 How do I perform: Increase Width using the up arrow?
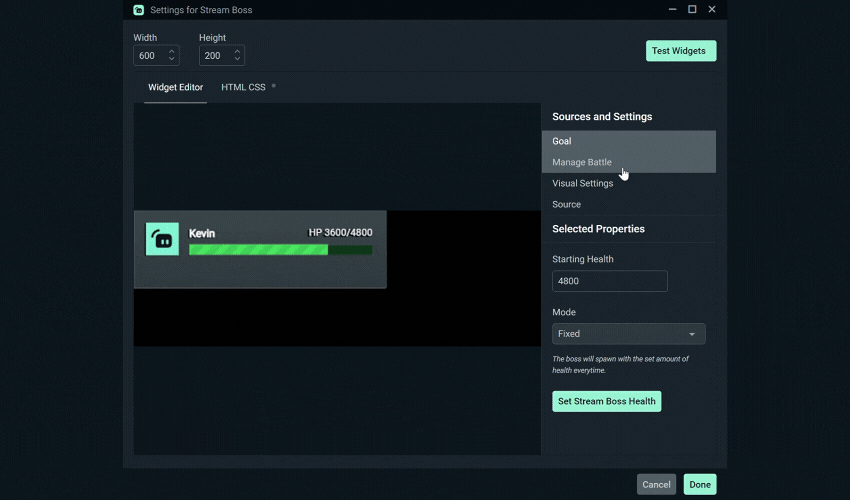[172, 52]
